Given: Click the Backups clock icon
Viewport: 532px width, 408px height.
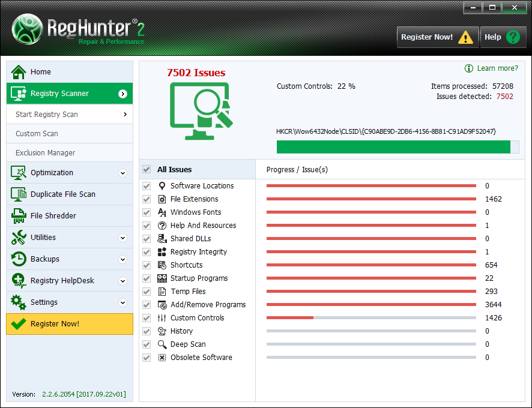Looking at the screenshot, I should point(19,259).
